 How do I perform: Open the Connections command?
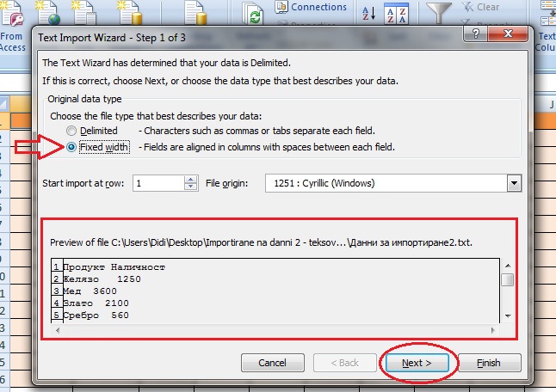coord(310,7)
